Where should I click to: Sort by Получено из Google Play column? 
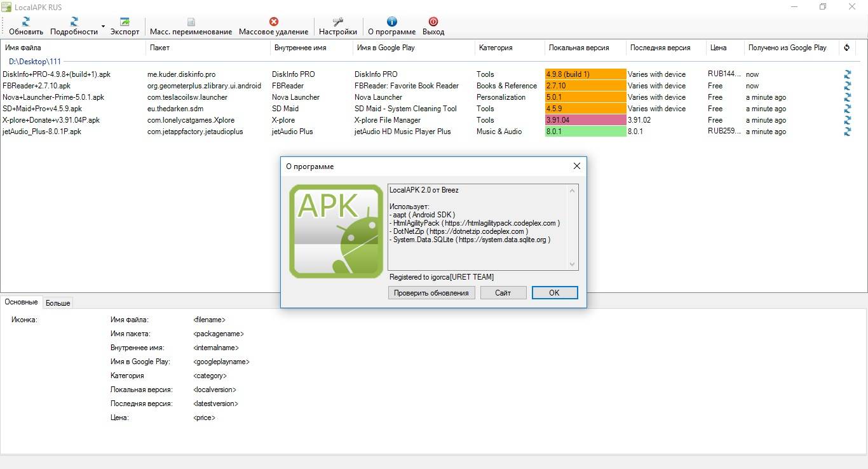pos(792,48)
